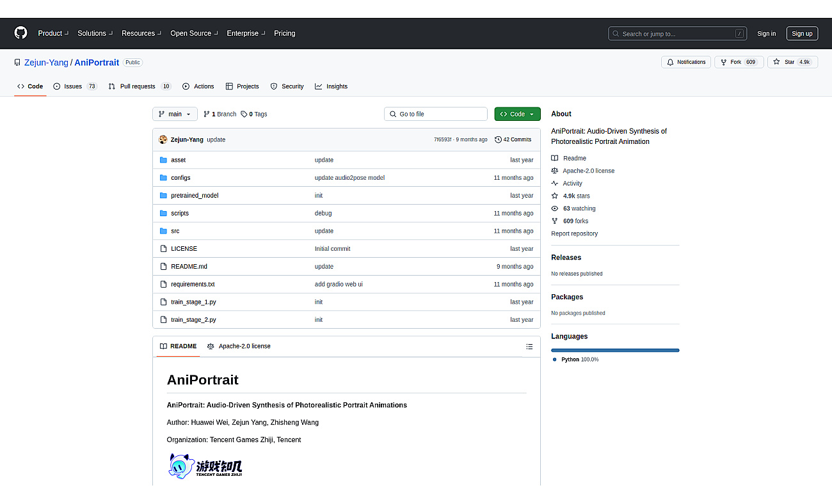Click the Python language bar

tap(615, 350)
